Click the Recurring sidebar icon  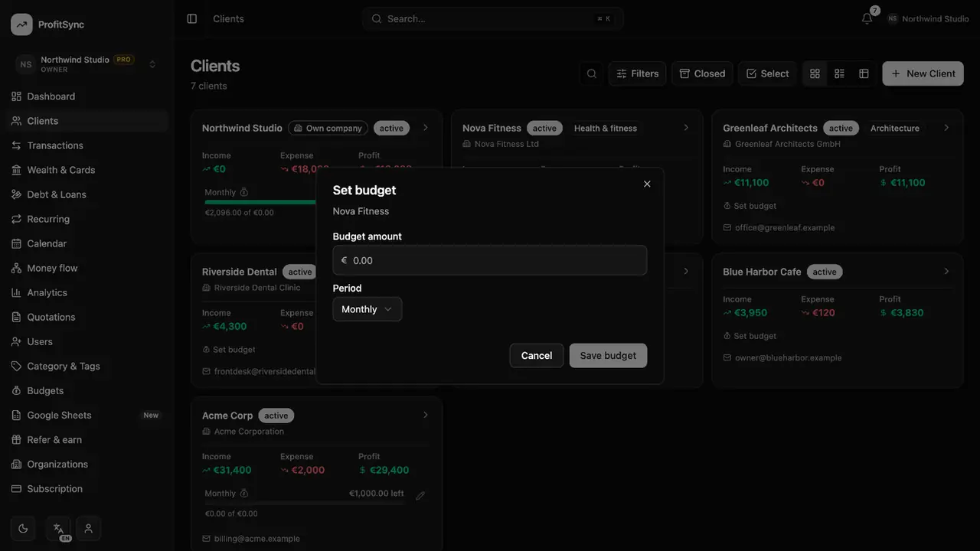16,219
